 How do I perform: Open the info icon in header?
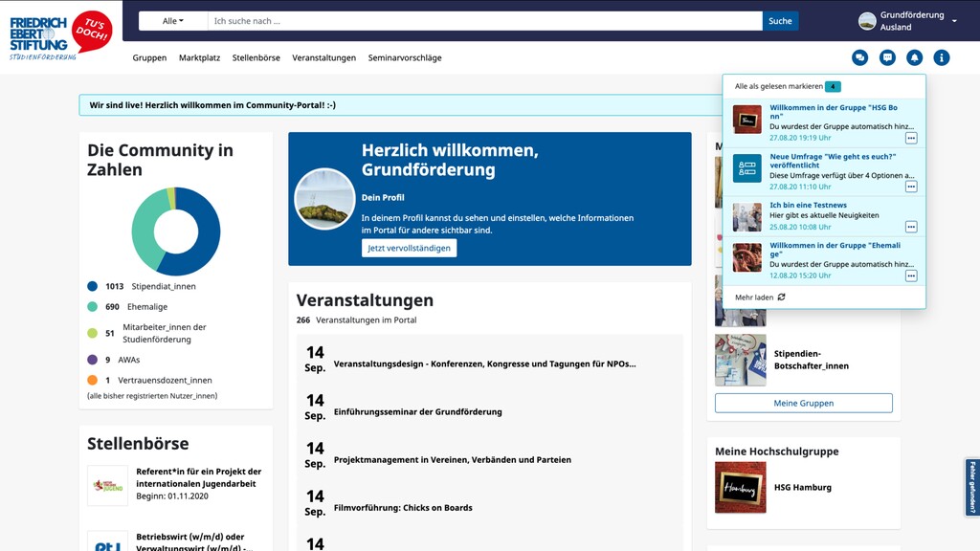[x=942, y=57]
